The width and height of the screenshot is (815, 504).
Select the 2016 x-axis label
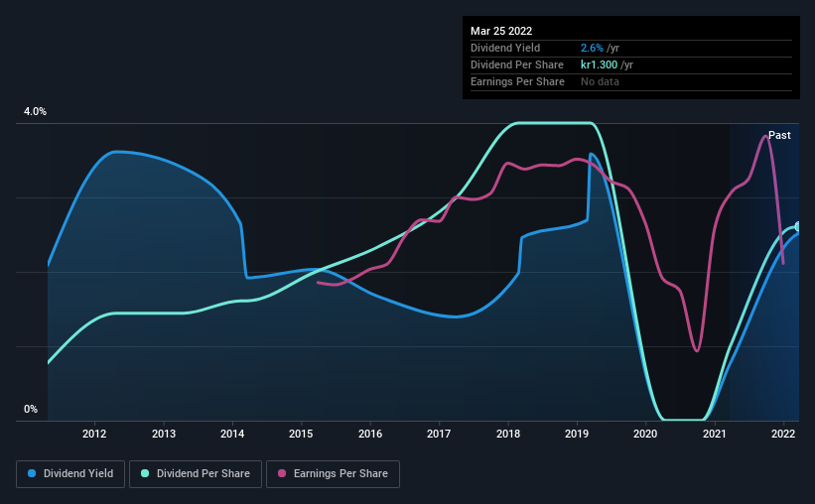(x=370, y=434)
